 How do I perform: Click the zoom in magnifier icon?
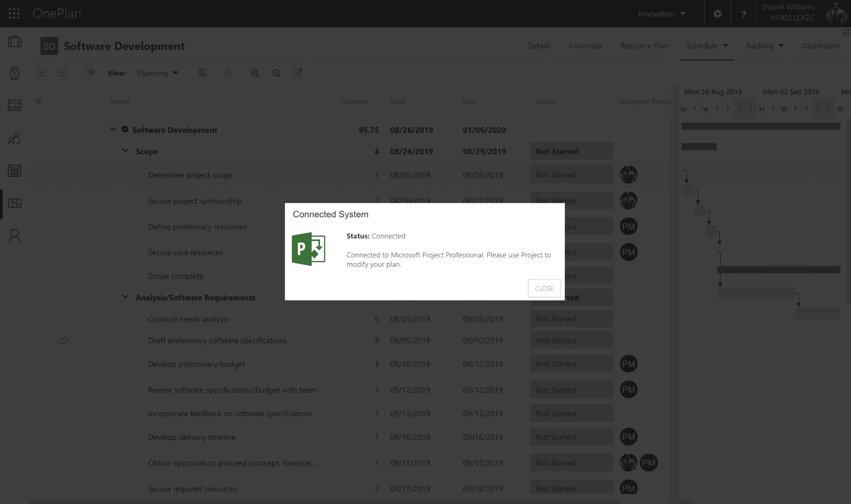click(x=255, y=73)
